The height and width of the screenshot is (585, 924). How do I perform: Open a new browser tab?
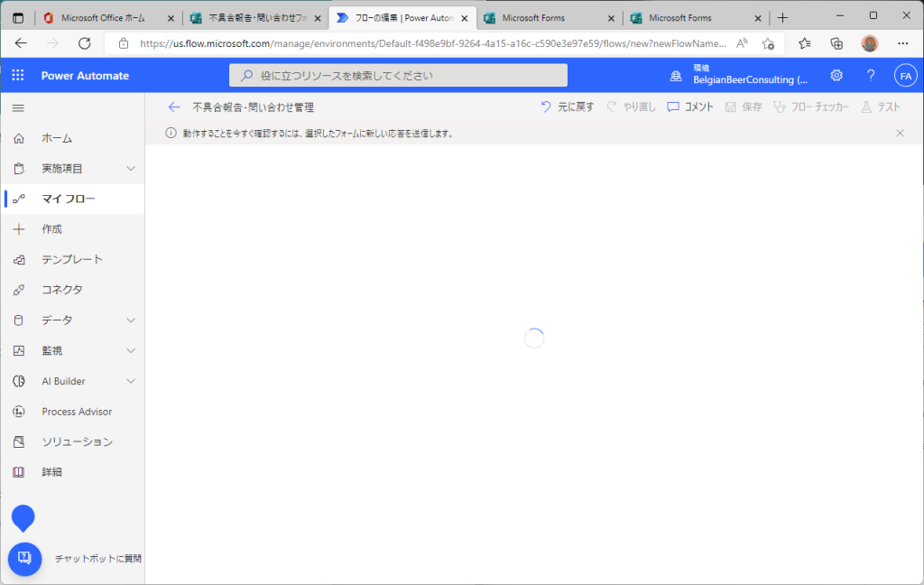coord(782,18)
